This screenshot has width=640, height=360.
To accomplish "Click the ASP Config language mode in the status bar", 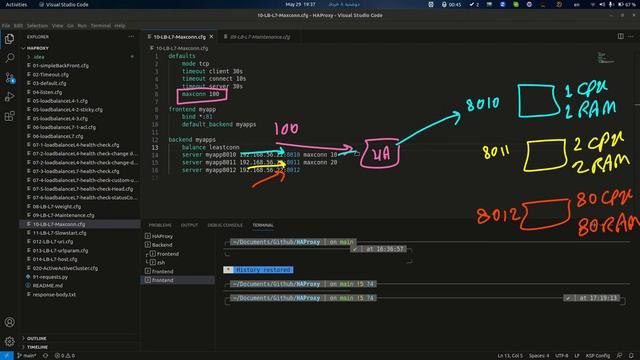I will (x=598, y=356).
